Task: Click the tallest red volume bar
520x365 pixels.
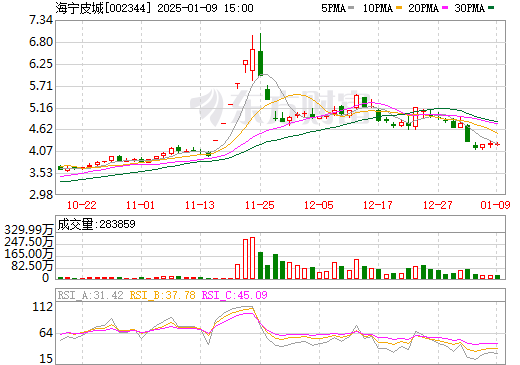Action: [x=252, y=258]
